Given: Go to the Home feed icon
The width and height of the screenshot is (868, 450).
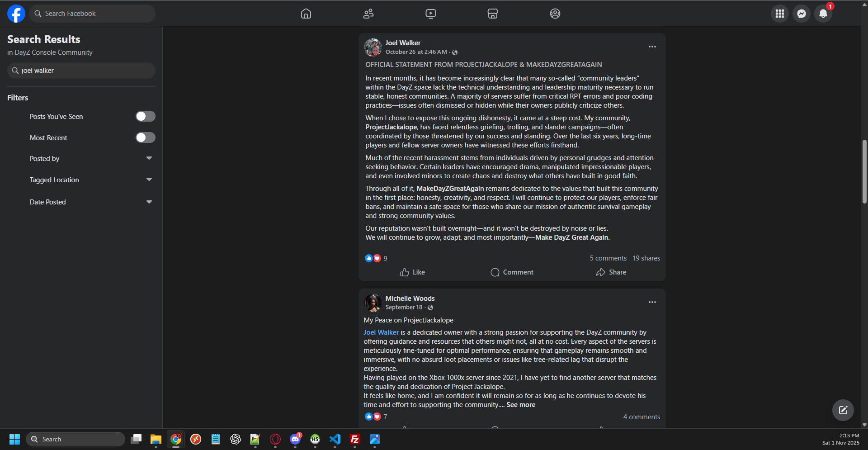Looking at the screenshot, I should pos(306,14).
